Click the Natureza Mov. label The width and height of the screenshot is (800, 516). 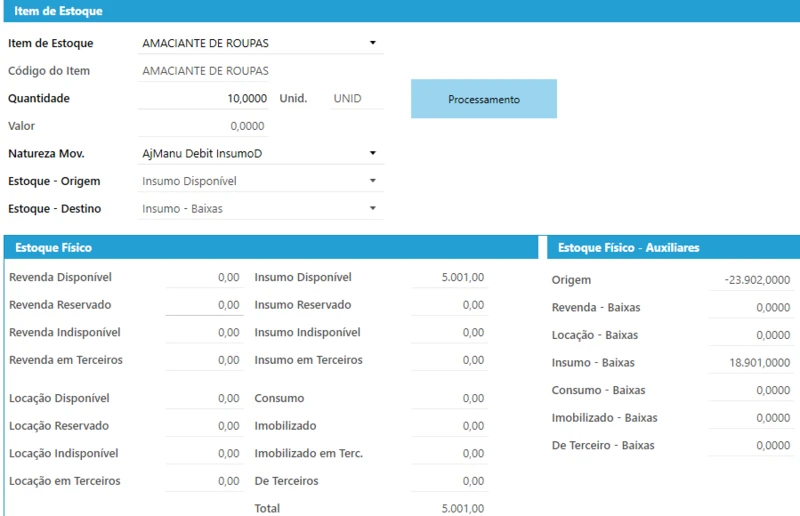point(46,153)
